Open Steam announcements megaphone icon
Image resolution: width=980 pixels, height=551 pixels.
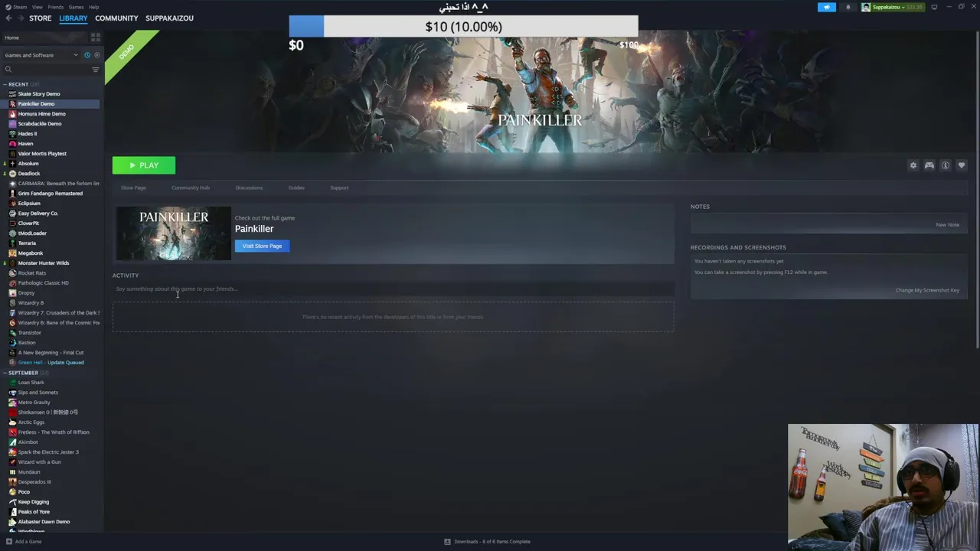(x=827, y=7)
